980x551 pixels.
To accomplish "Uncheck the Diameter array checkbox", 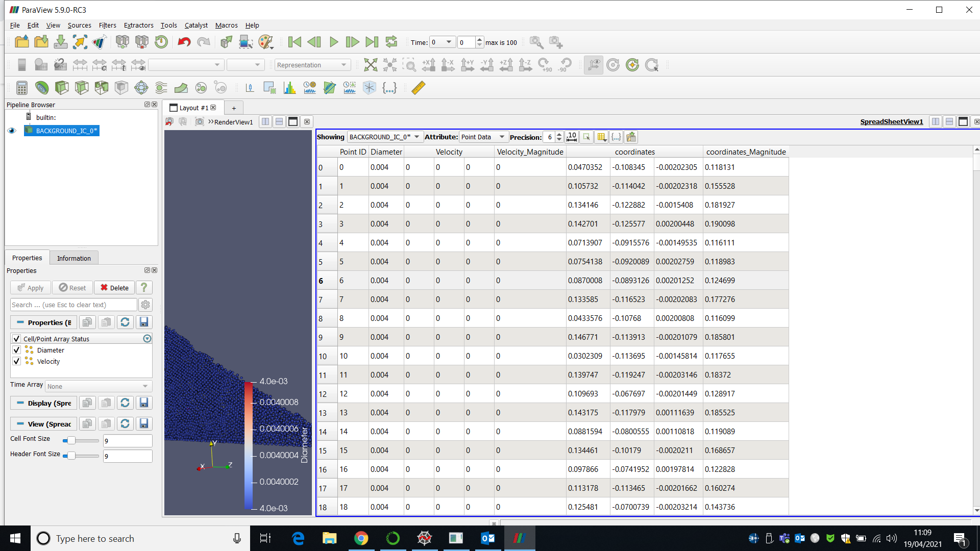I will pyautogui.click(x=16, y=350).
